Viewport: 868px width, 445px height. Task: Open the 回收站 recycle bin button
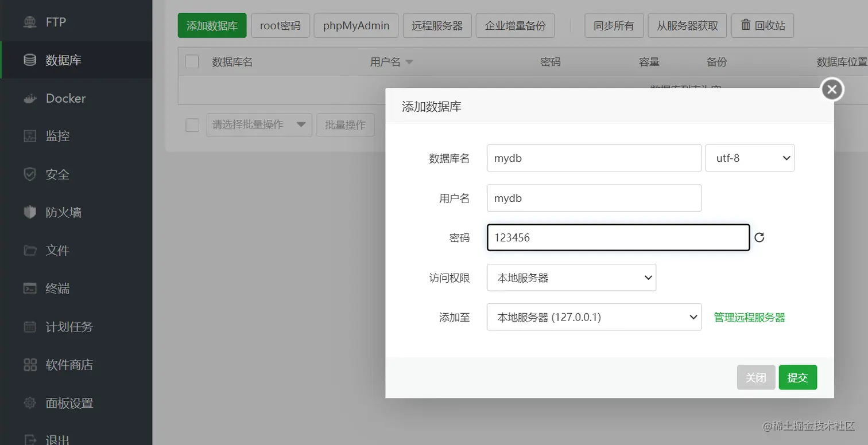point(762,26)
